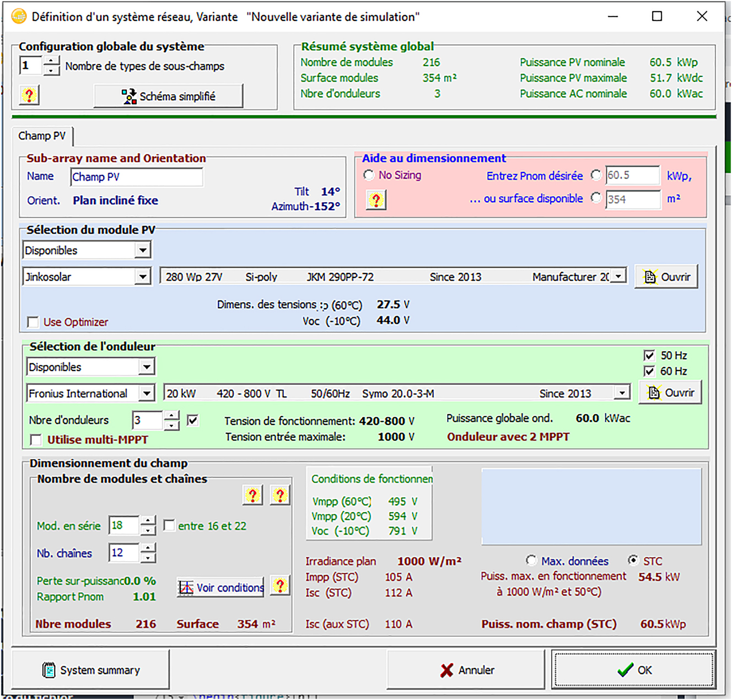Open inverter Disponibles filter dropdown

(x=146, y=367)
